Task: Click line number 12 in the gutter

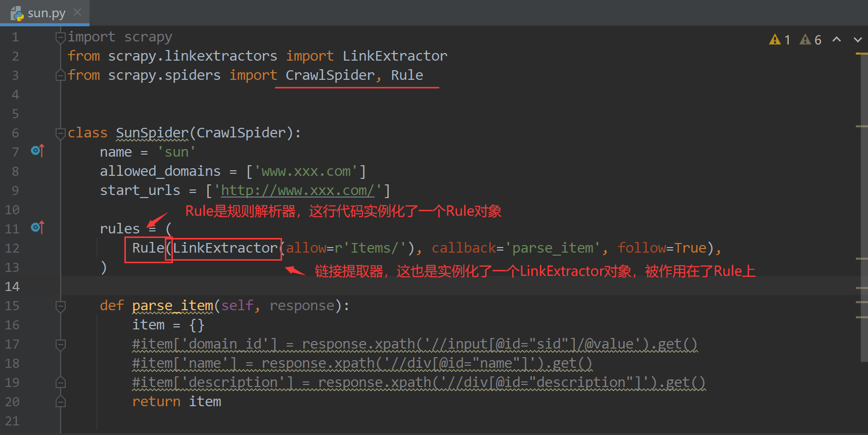Action: pyautogui.click(x=12, y=248)
